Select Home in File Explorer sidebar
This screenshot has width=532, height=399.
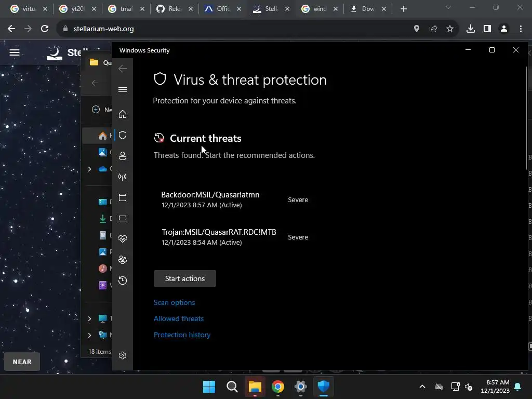pyautogui.click(x=98, y=136)
